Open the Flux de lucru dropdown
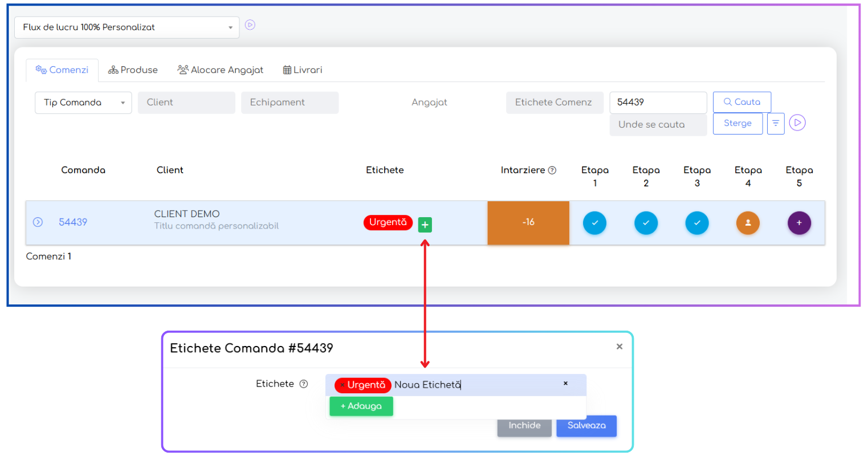Viewport: 868px width, 464px height. (127, 27)
